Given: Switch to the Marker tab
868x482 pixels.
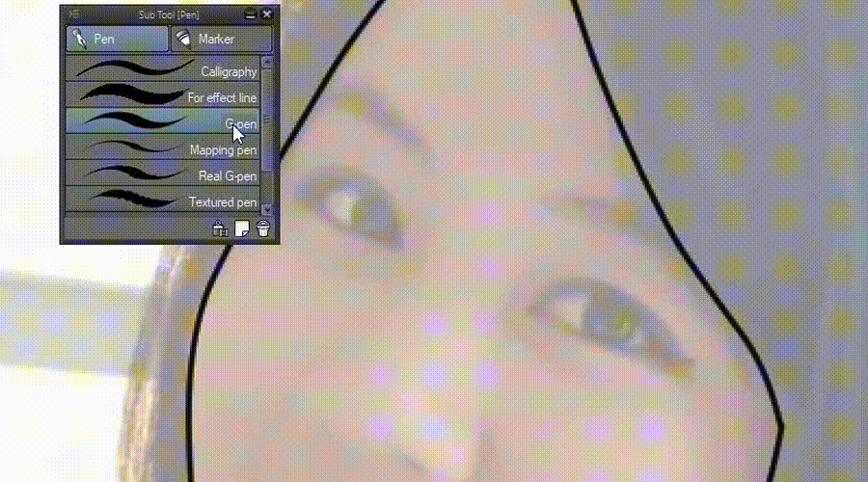Looking at the screenshot, I should [x=221, y=40].
